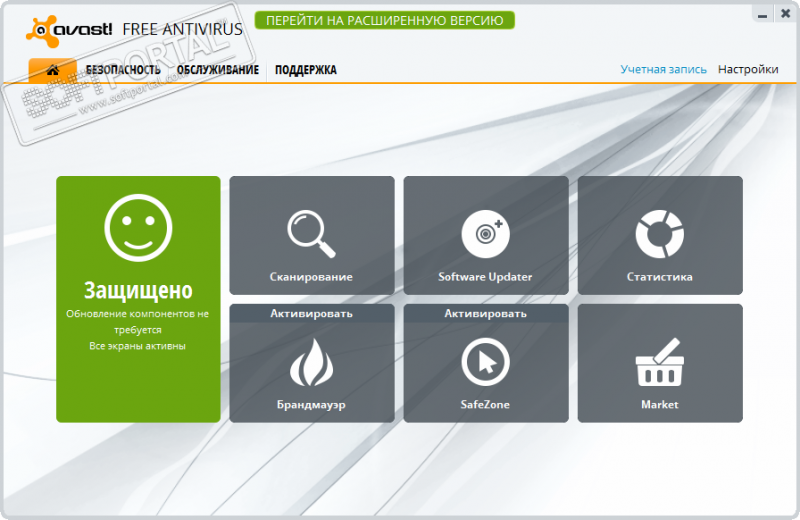The height and width of the screenshot is (520, 800).
Task: Click the Сканирование tile label
Action: pyautogui.click(x=311, y=277)
